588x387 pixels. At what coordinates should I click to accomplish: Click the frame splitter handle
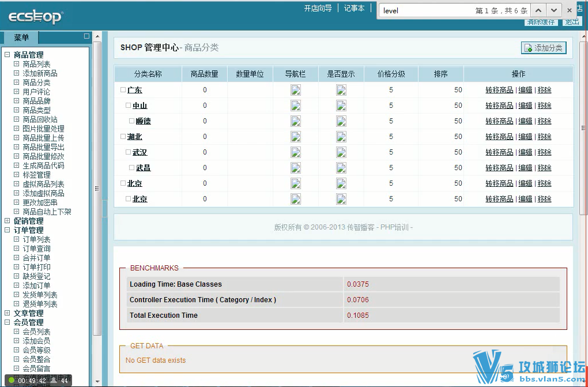(x=105, y=208)
